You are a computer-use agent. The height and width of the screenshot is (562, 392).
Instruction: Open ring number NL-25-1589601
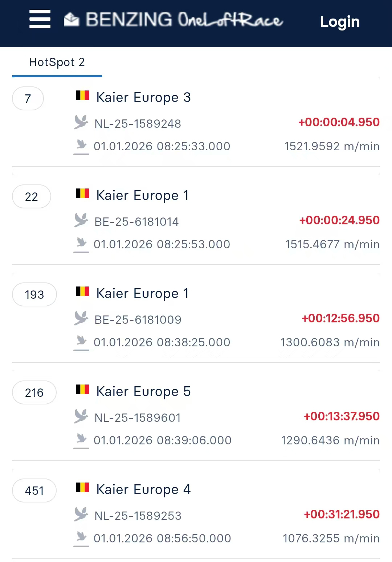point(138,418)
